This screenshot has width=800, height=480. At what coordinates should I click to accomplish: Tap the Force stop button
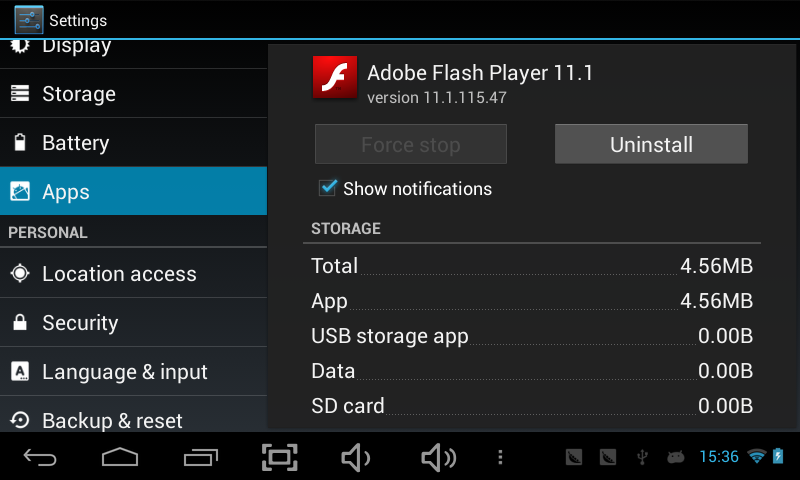(x=411, y=144)
